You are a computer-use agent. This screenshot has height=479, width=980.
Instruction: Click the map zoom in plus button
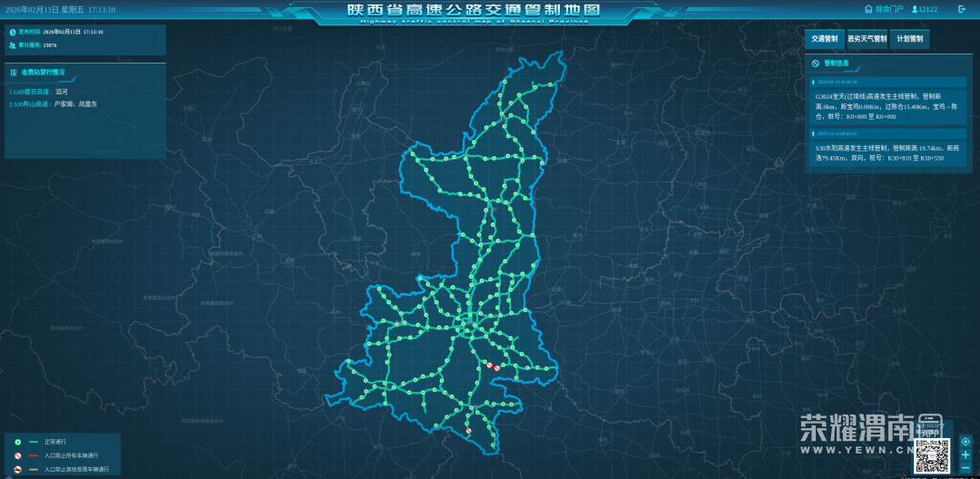(965, 454)
